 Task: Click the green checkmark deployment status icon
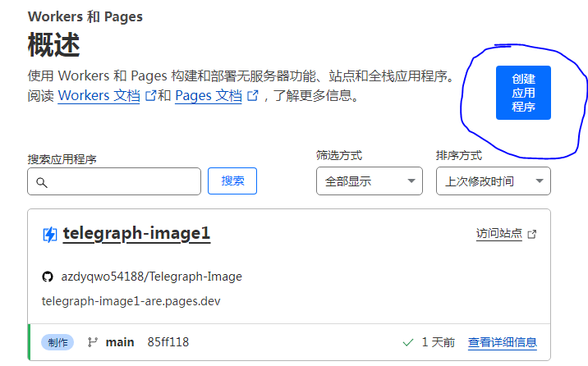click(408, 342)
